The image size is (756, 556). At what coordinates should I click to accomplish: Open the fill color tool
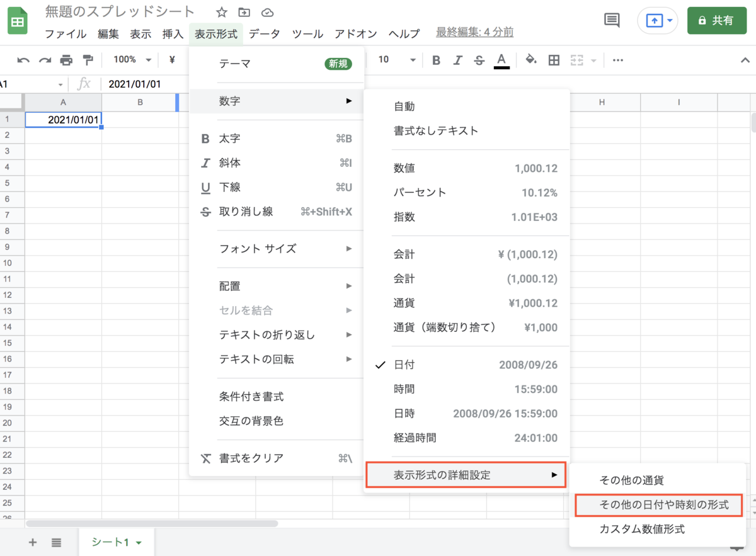[x=531, y=60]
